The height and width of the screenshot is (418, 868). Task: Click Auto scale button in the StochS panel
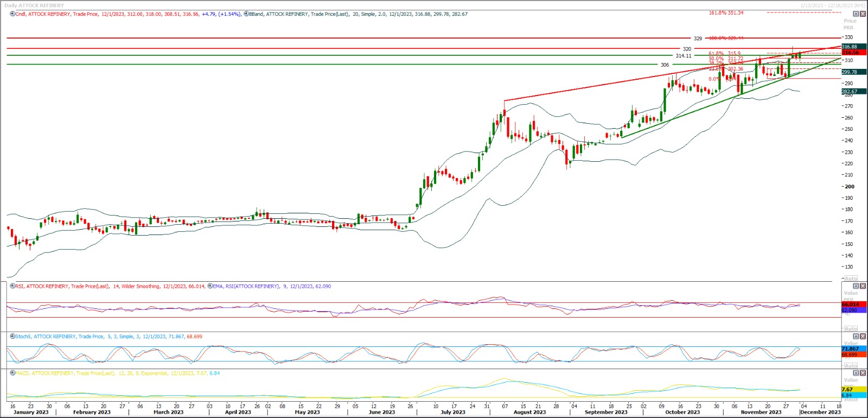851,365
